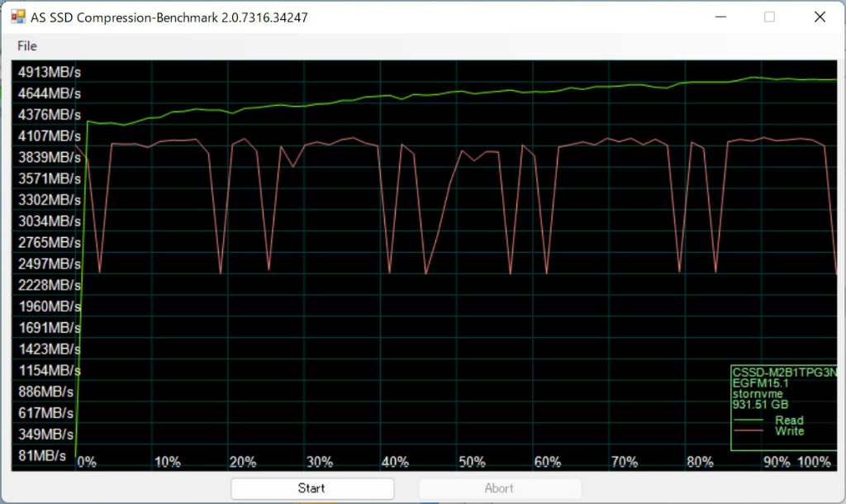846x504 pixels.
Task: Click the 4376MB/s axis label
Action: point(49,114)
